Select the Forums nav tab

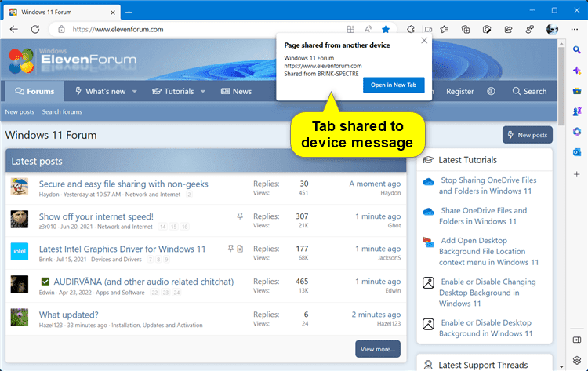(x=34, y=91)
